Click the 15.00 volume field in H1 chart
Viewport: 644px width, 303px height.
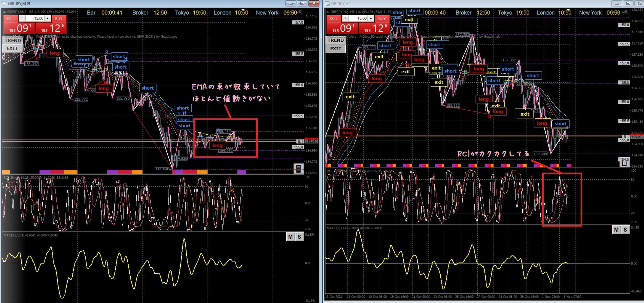tap(358, 19)
